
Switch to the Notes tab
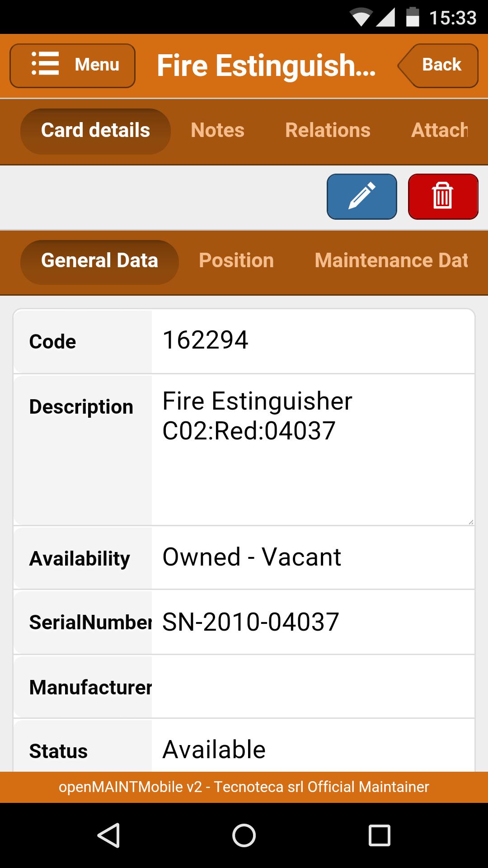[x=217, y=131]
